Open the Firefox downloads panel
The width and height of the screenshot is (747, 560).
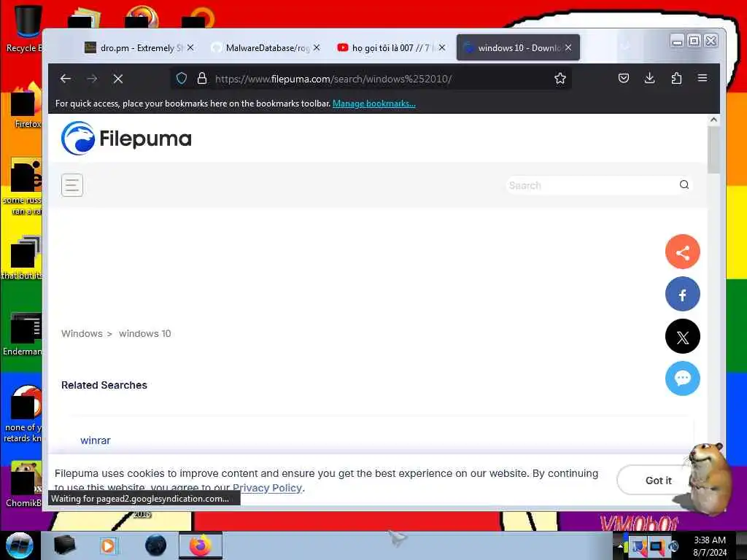649,78
